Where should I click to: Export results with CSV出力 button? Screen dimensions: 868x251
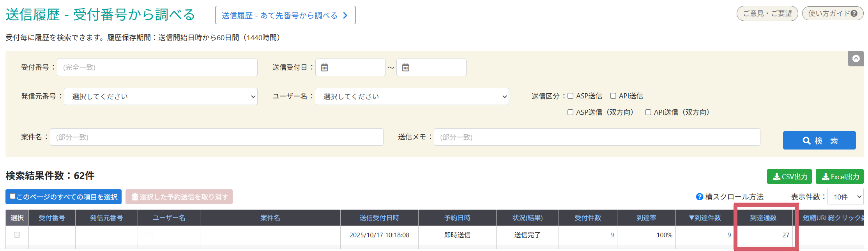click(x=789, y=176)
